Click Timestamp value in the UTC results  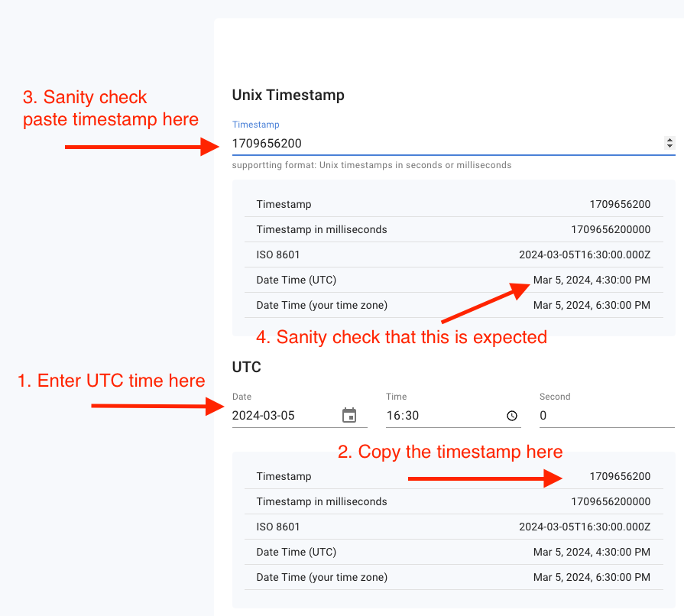coord(620,476)
